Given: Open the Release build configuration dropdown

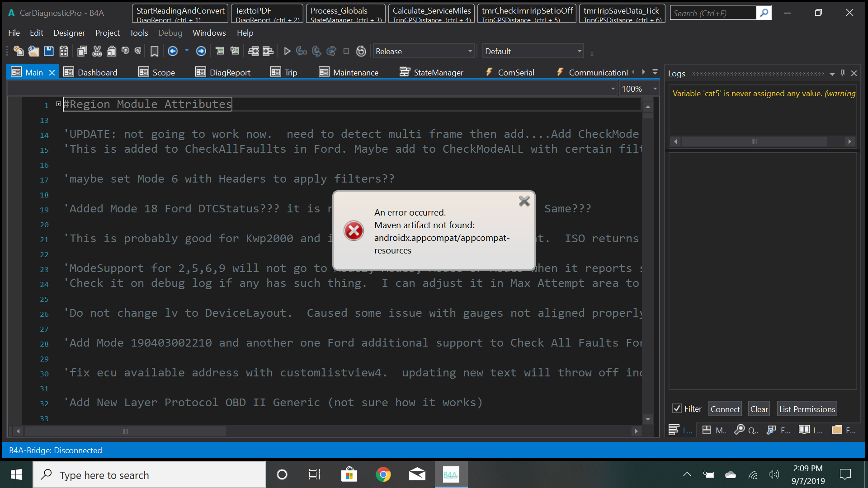Looking at the screenshot, I should (x=470, y=51).
